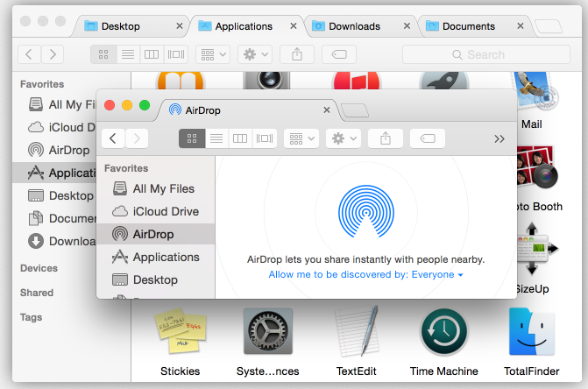Open Arrange dropdown in AirDrop window
588x389 pixels.
tap(301, 138)
